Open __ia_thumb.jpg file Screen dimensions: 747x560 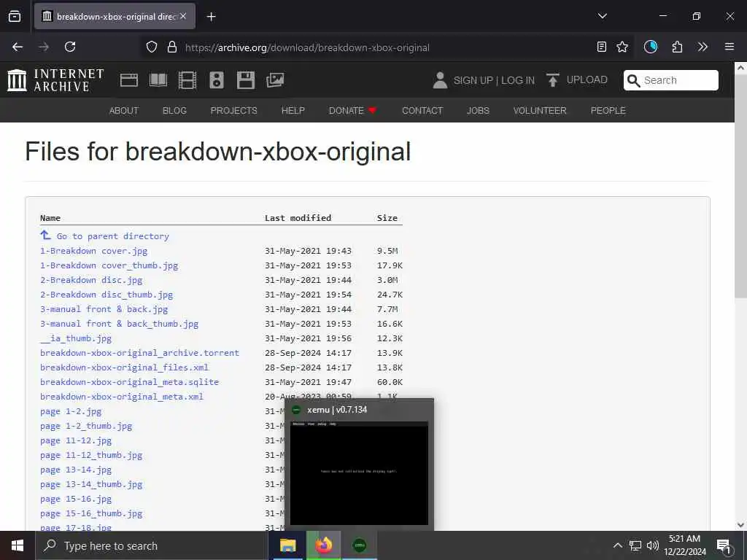pos(76,338)
